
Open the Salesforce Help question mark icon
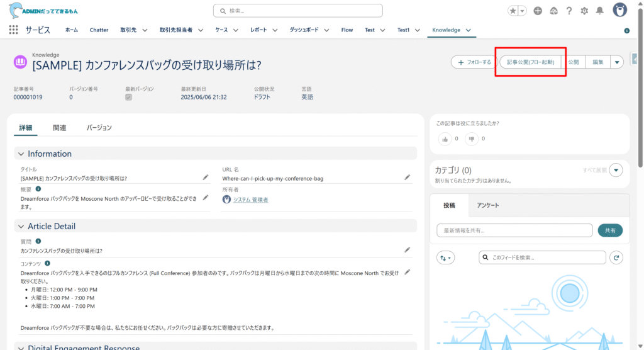pos(569,11)
